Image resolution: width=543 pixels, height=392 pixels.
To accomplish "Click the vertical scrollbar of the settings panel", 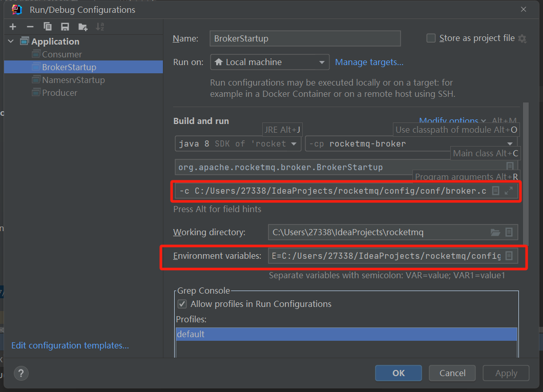I will click(526, 174).
